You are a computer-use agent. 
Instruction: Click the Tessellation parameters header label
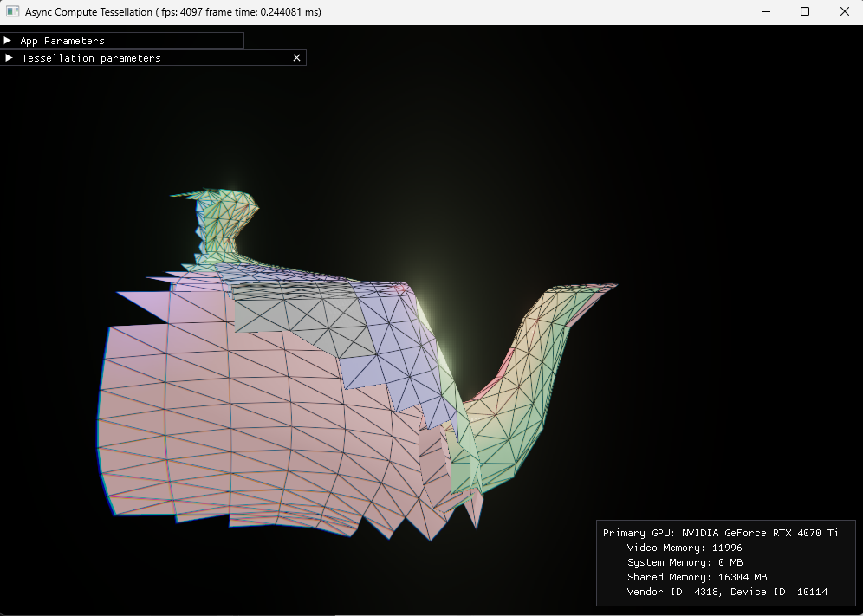[91, 58]
